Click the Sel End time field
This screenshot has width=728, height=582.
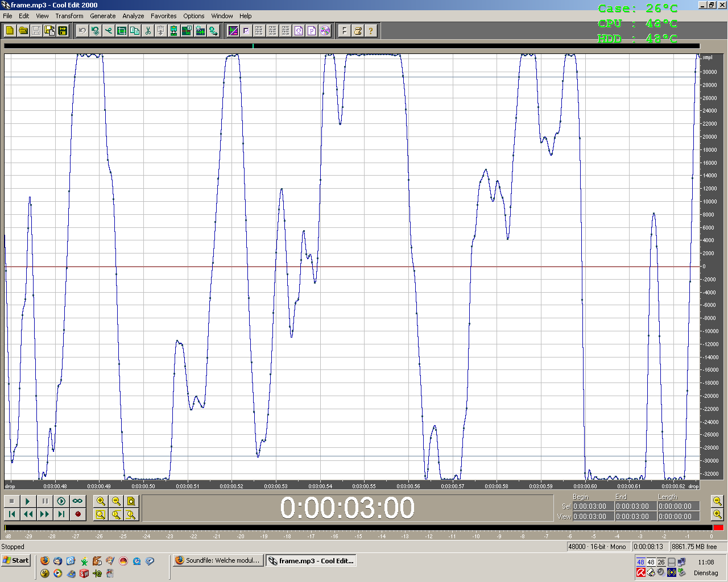point(636,506)
